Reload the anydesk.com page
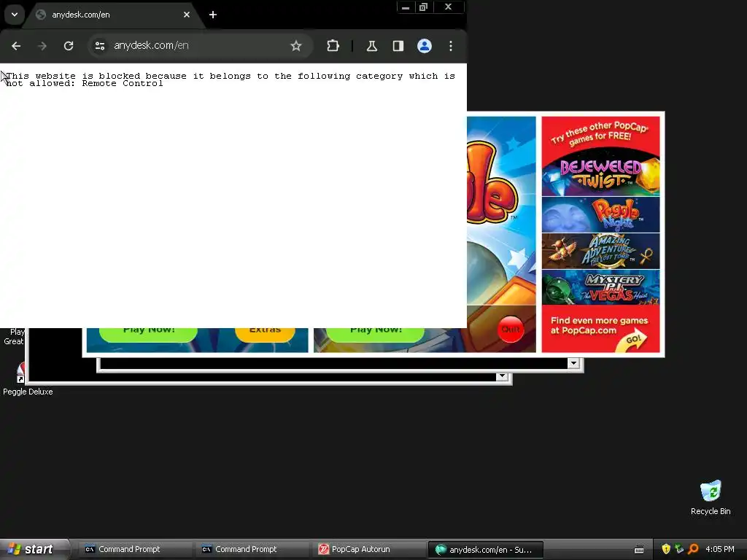This screenshot has width=747, height=560. click(x=69, y=46)
